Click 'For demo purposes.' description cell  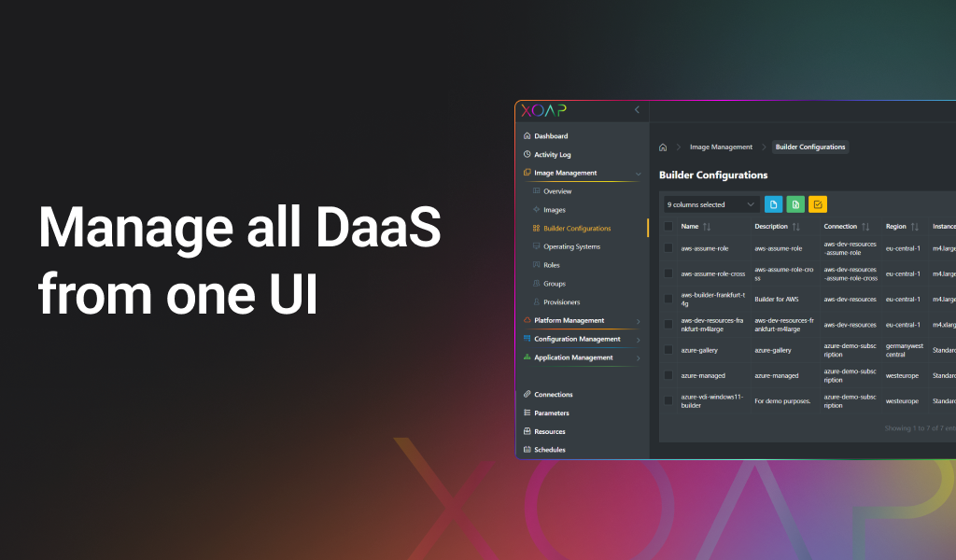click(x=782, y=401)
